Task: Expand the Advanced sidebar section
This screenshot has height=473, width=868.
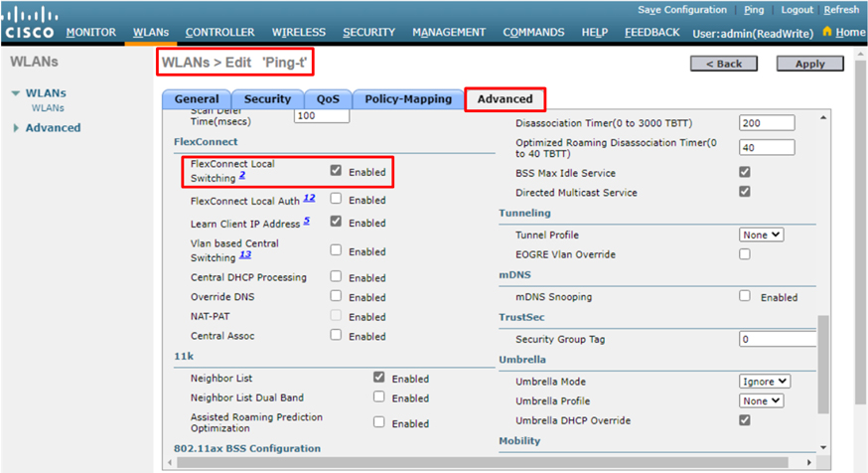Action: click(16, 128)
